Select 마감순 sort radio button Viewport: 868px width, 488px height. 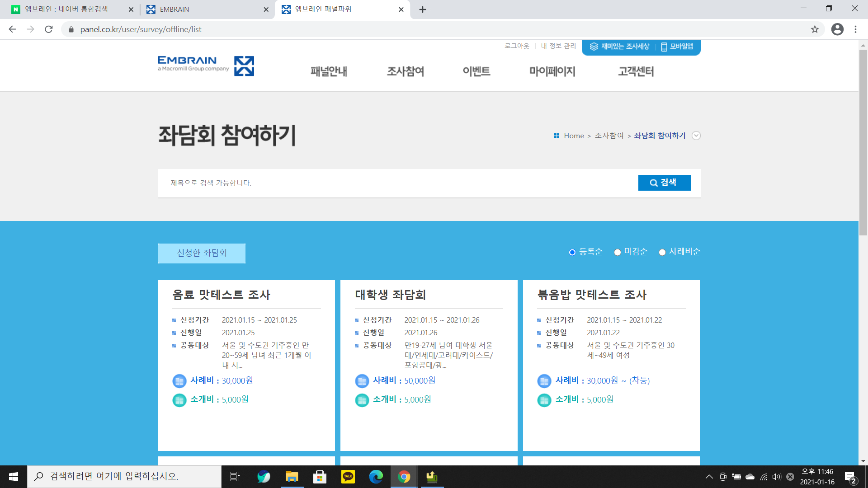pos(618,252)
